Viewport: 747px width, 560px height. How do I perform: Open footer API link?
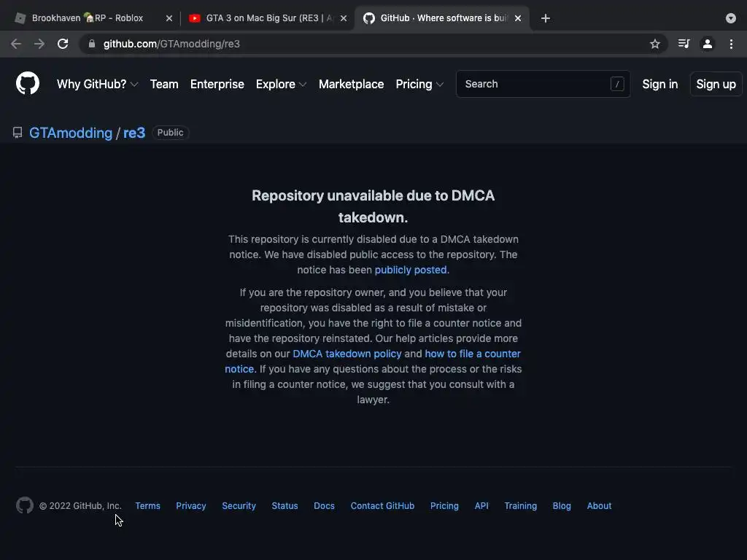[481, 506]
